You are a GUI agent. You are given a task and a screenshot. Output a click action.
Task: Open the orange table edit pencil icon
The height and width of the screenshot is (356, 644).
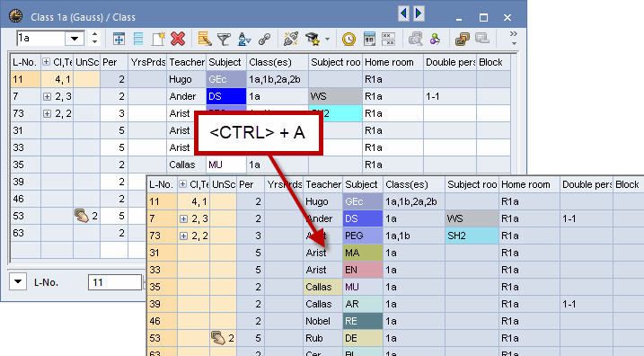[204, 39]
